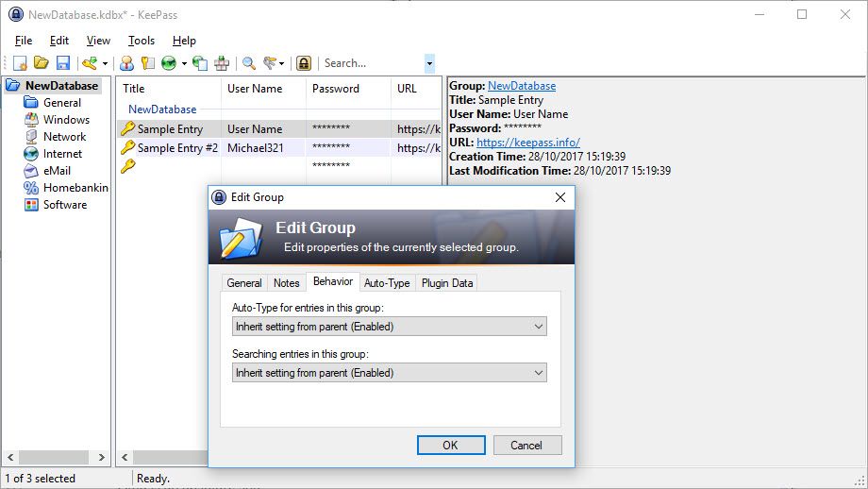This screenshot has height=489, width=868.
Task: Click the Michael321 user name cell
Action: pyautogui.click(x=255, y=148)
